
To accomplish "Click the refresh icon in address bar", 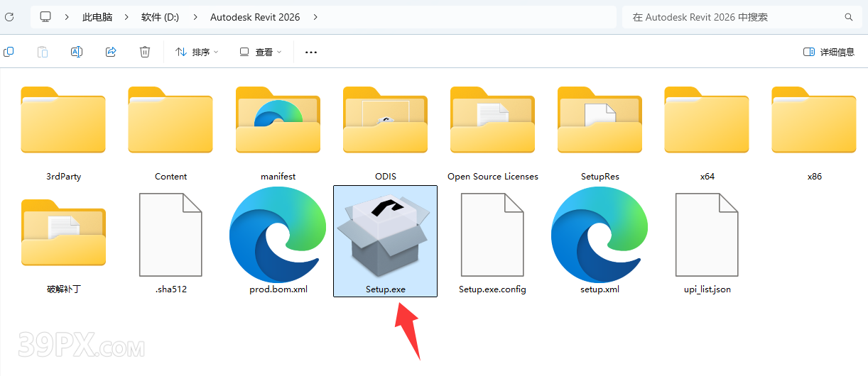I will click(x=9, y=16).
